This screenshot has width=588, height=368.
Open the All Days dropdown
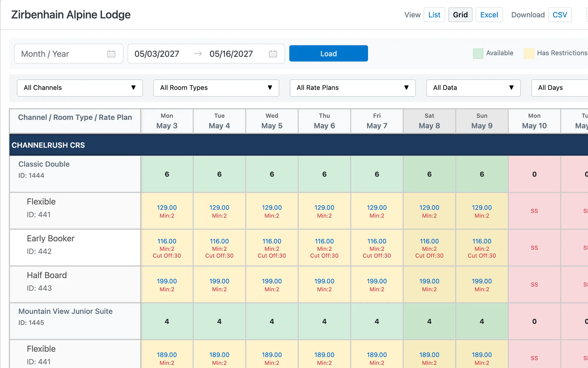click(x=560, y=88)
